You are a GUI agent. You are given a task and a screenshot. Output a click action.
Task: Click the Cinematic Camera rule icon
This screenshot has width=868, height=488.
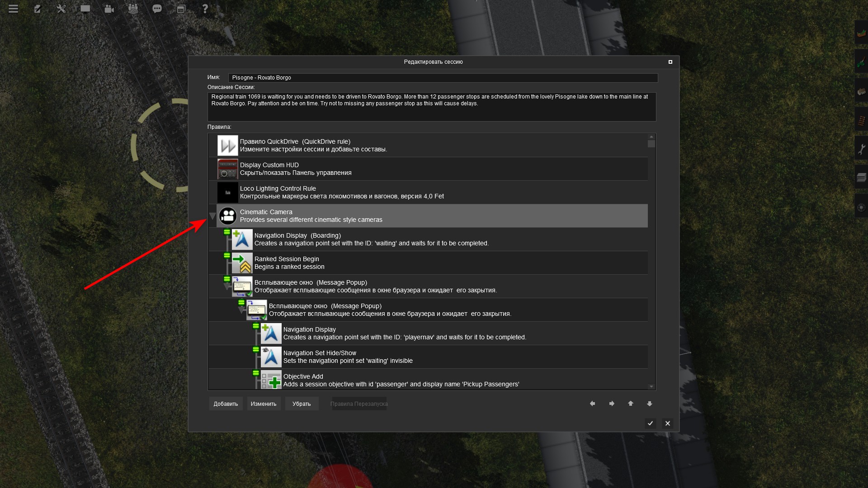pyautogui.click(x=227, y=216)
